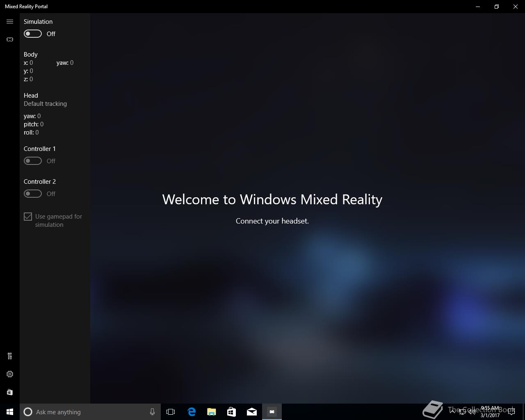Click the Cortana Ask me anything box
Viewport: 525px width, 420px height.
click(90, 412)
